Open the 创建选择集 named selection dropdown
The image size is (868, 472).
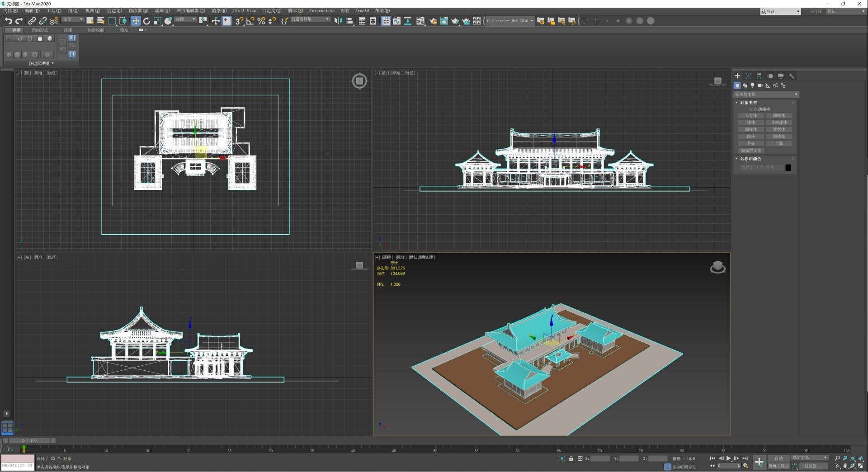(310, 19)
